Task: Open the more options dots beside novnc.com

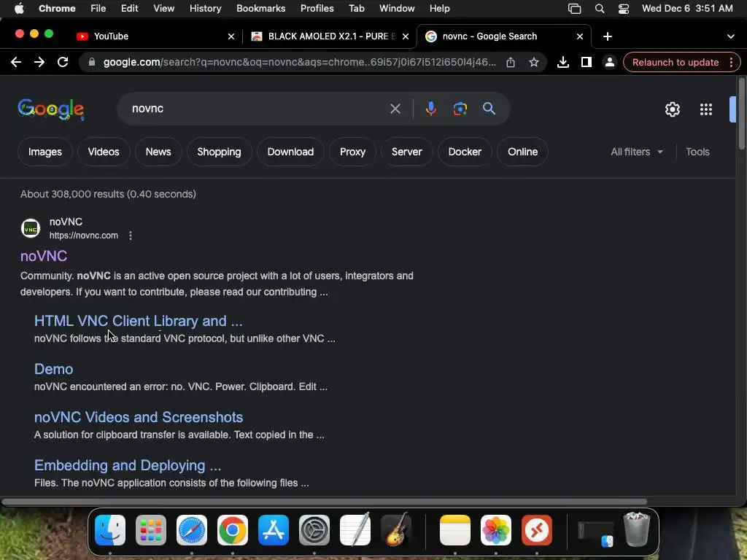Action: click(x=131, y=236)
